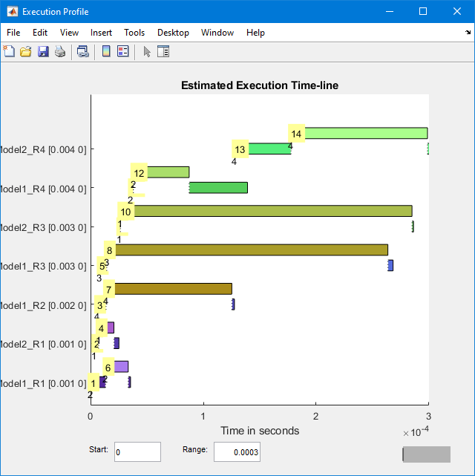Click the Start time input field
The height and width of the screenshot is (476, 475).
point(137,451)
